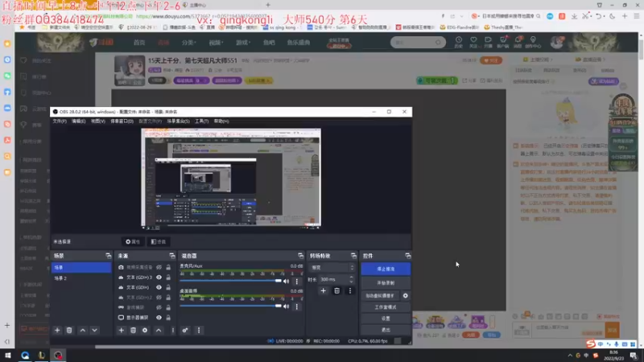Image resolution: width=644 pixels, height=362 pixels.
Task: Switch to OBS from the taskbar icon
Action: [58, 356]
